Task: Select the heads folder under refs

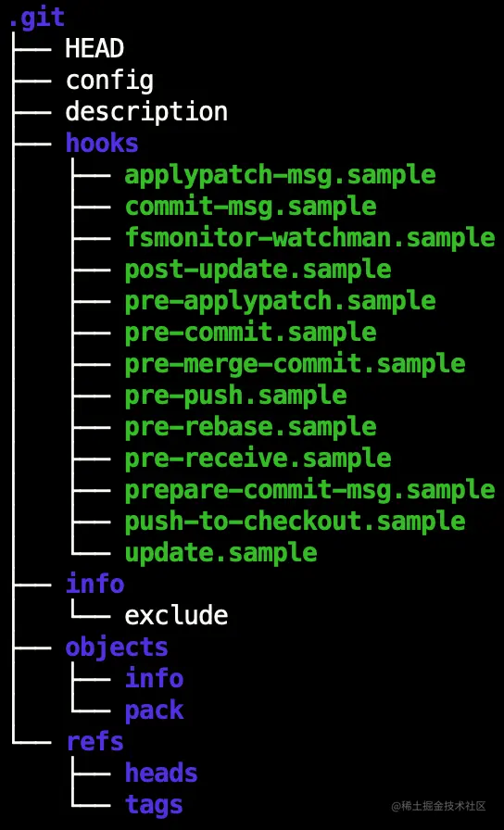Action: [161, 773]
